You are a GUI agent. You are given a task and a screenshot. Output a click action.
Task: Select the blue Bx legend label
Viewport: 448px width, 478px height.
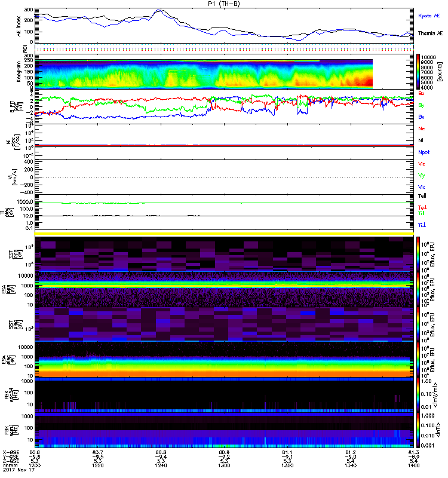(421, 117)
